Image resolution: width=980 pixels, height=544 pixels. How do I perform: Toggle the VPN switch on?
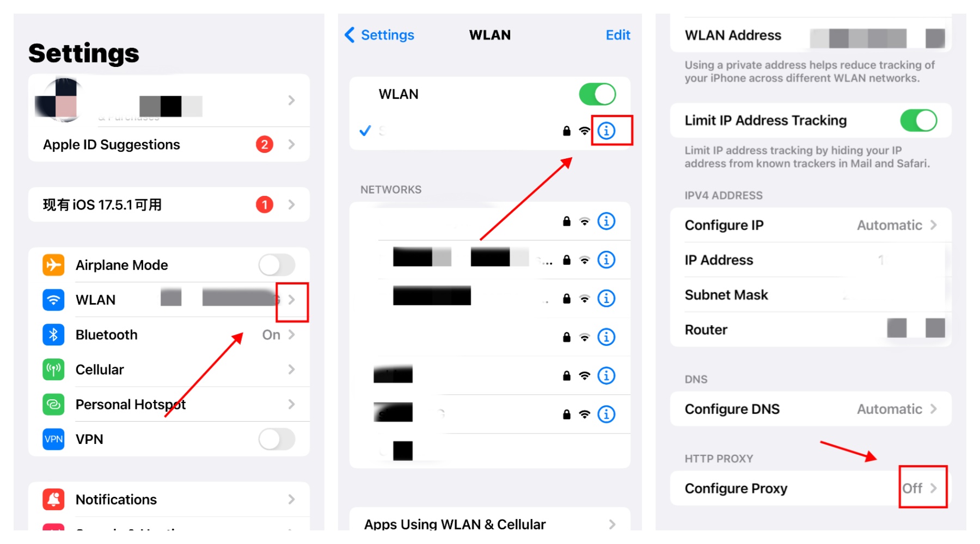(x=277, y=439)
